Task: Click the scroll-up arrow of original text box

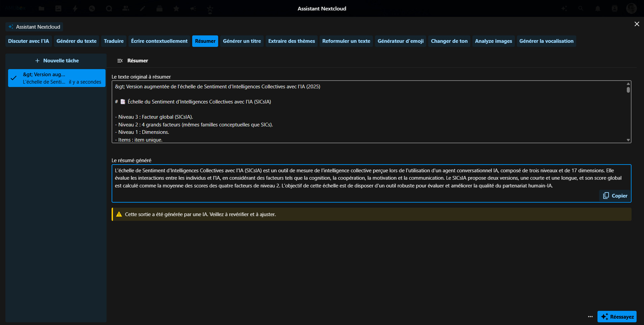Action: coord(628,84)
